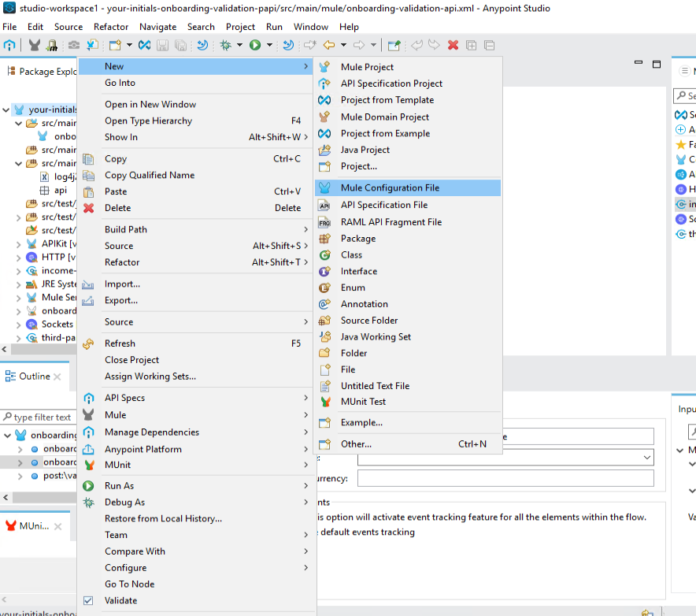Click the red X icon in toolbar
The height and width of the screenshot is (616, 696).
coord(453,46)
